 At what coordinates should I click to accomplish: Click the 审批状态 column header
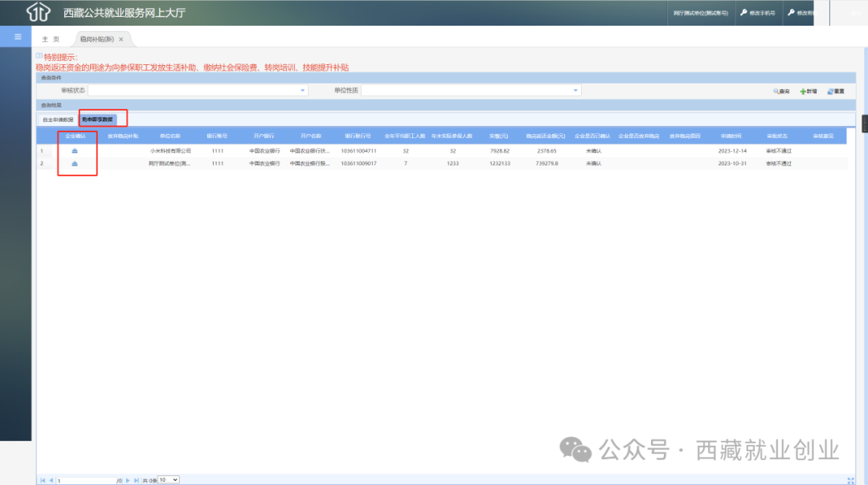pyautogui.click(x=777, y=136)
